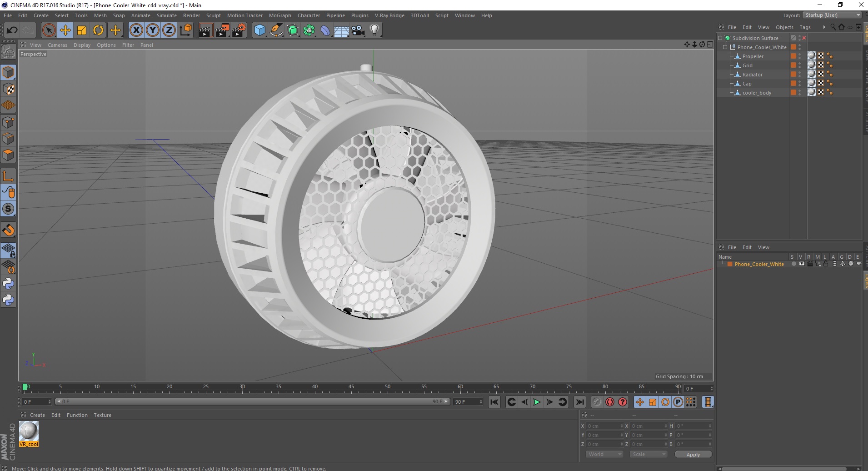Open the V-Ray Bridge menu

click(389, 15)
